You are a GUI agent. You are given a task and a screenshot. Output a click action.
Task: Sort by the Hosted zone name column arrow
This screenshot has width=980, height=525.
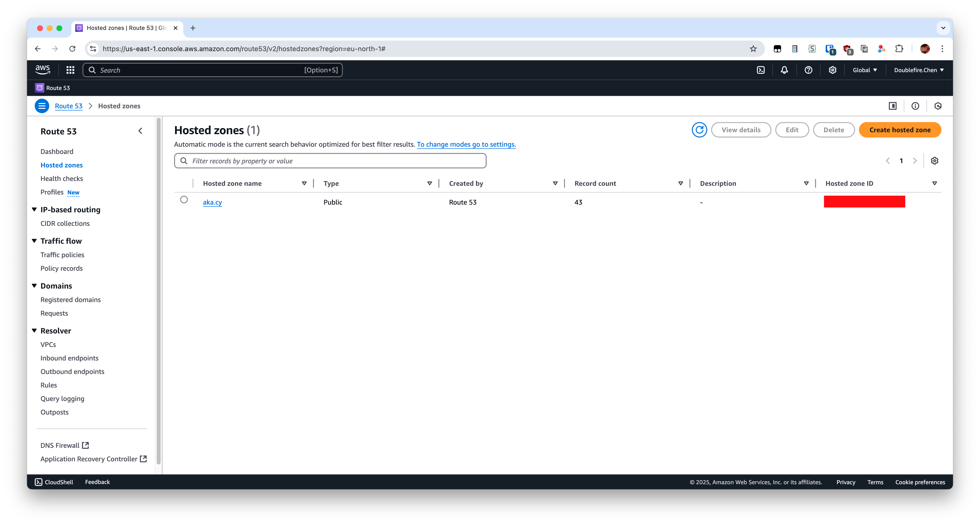[x=304, y=184]
